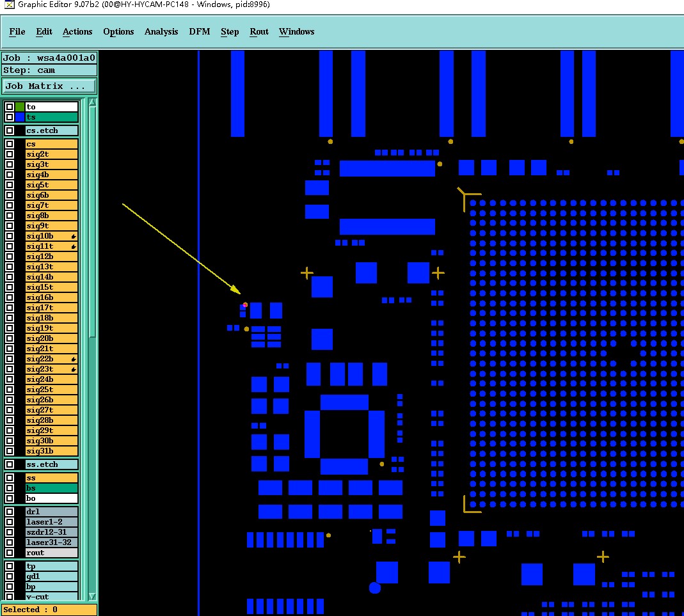Image resolution: width=684 pixels, height=616 pixels.
Task: Select the sig24b layer row
Action: (x=51, y=379)
